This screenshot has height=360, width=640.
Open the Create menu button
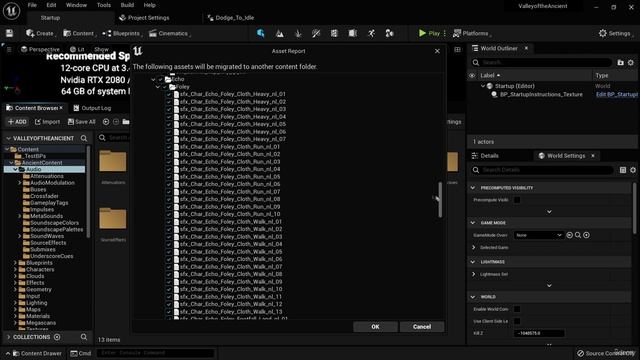click(40, 33)
